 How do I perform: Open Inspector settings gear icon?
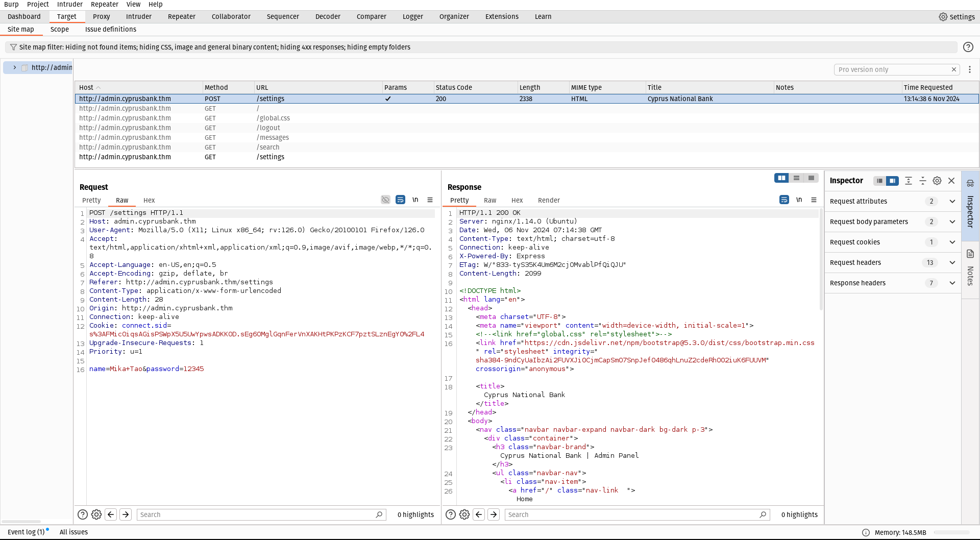[x=937, y=181]
